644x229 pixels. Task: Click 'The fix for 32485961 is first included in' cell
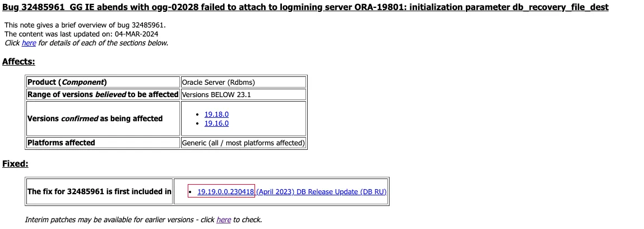pos(99,192)
